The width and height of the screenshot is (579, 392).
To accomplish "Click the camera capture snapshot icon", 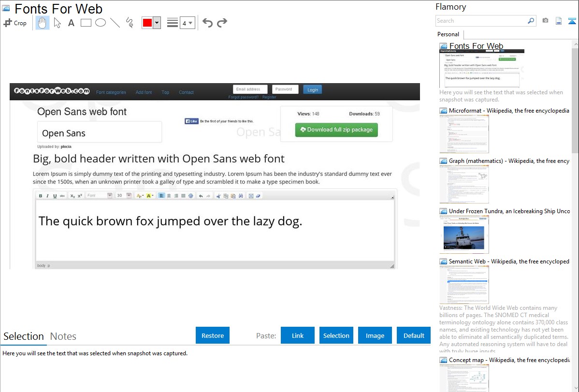I will pos(545,21).
